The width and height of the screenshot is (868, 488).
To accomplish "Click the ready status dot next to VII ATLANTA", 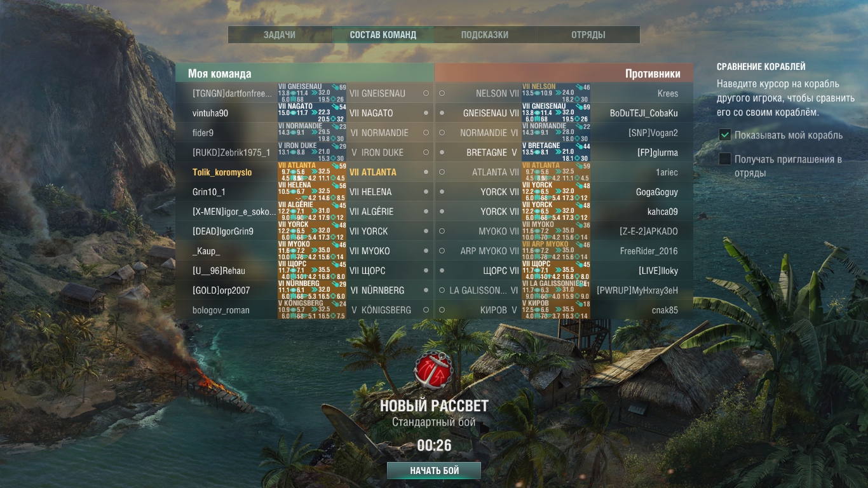I will 426,172.
